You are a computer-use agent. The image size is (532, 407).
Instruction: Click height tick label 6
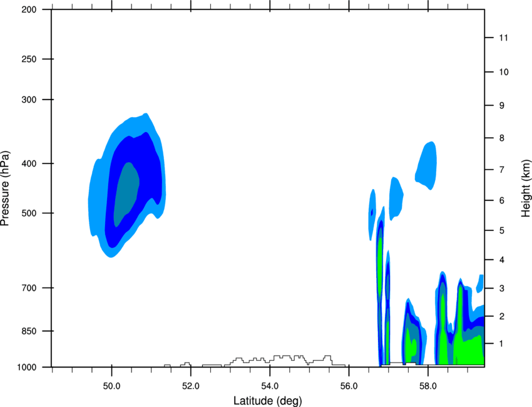[501, 200]
